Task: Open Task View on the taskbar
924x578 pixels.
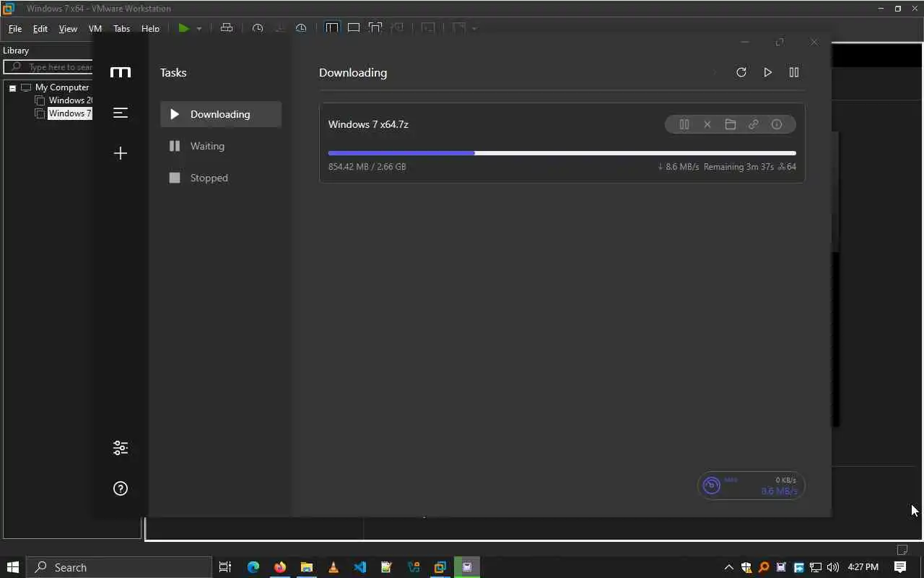Action: (x=225, y=567)
